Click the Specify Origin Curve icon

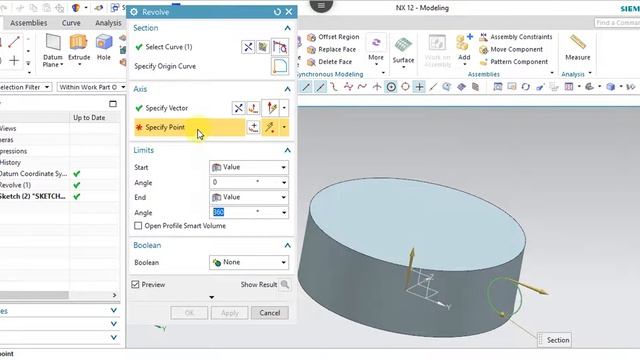[280, 66]
